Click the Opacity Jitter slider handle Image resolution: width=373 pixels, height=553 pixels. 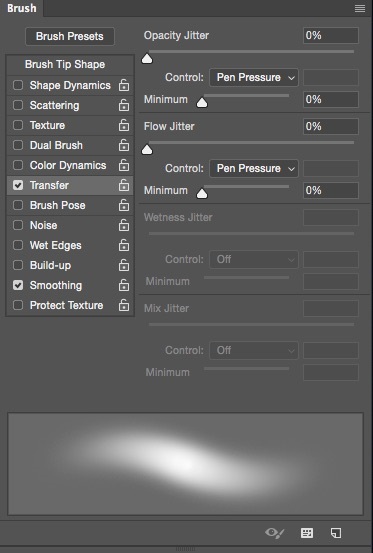point(147,59)
